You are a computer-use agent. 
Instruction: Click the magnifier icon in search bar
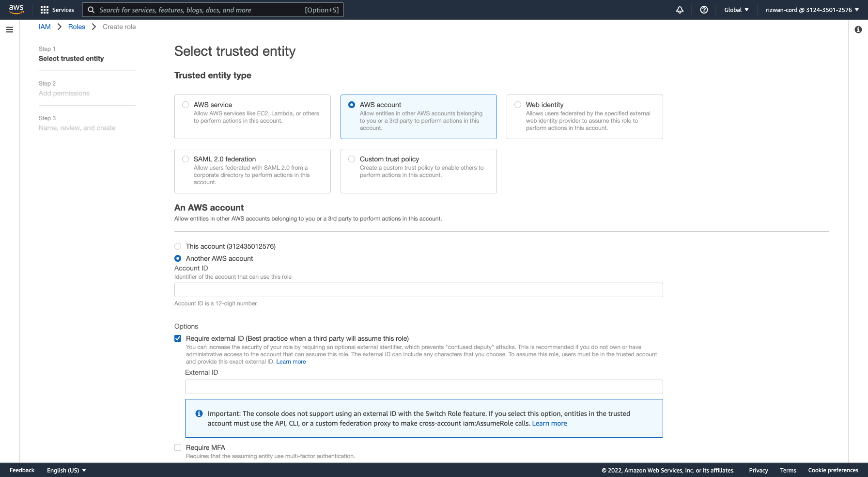[x=91, y=10]
